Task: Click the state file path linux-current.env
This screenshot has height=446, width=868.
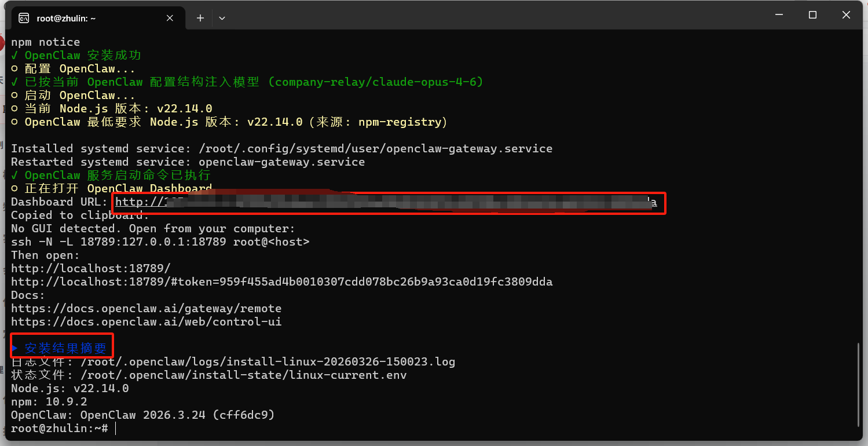Action: [244, 375]
